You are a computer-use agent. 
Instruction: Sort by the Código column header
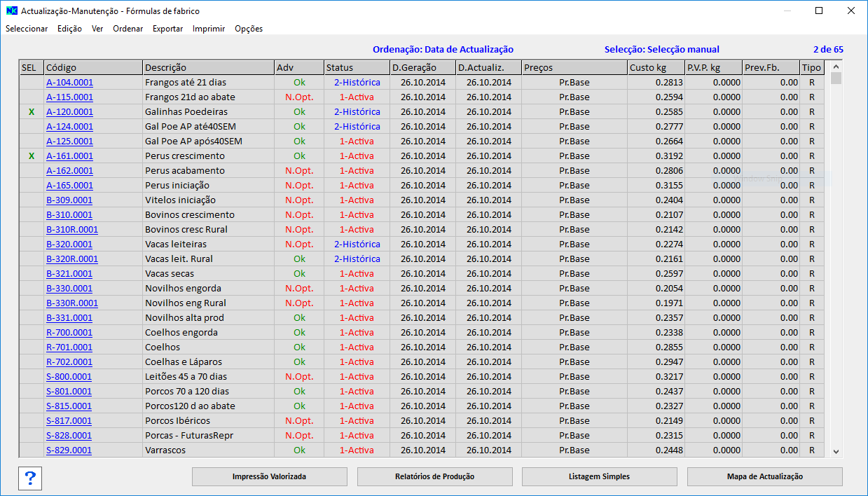pyautogui.click(x=93, y=68)
